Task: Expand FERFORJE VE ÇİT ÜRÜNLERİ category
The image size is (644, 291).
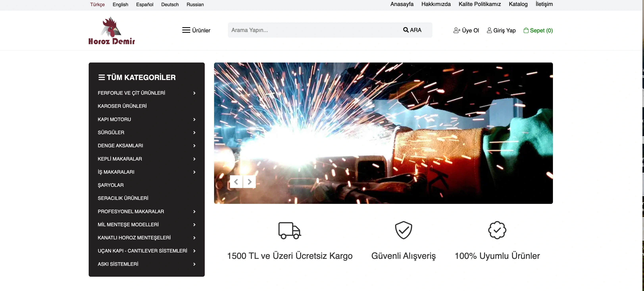Action: [194, 93]
